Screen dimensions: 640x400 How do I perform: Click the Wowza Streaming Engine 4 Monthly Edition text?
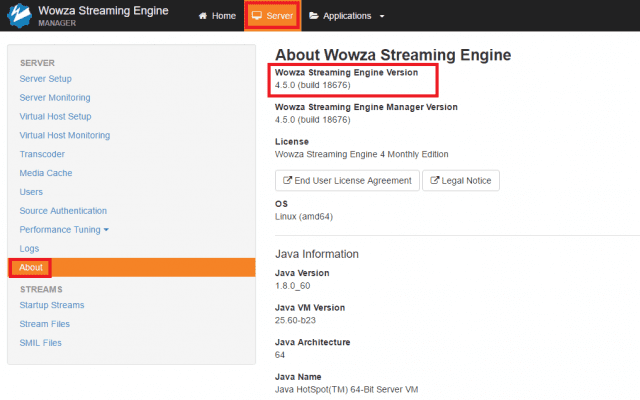(x=362, y=154)
